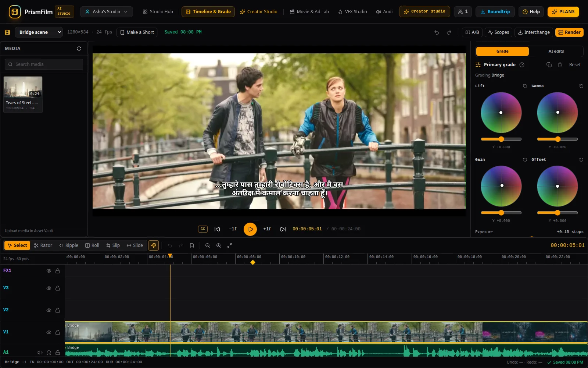The height and width of the screenshot is (368, 588).
Task: Reset the Offset wheel
Action: click(x=581, y=160)
